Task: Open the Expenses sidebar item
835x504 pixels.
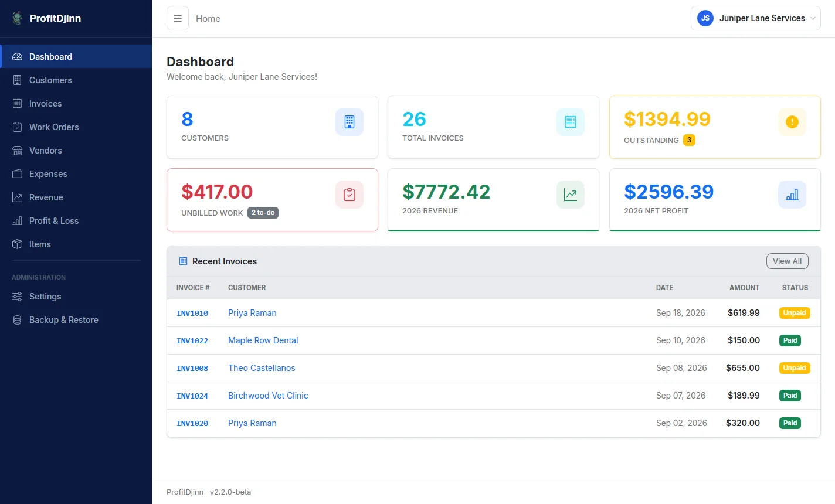Action: click(76, 174)
